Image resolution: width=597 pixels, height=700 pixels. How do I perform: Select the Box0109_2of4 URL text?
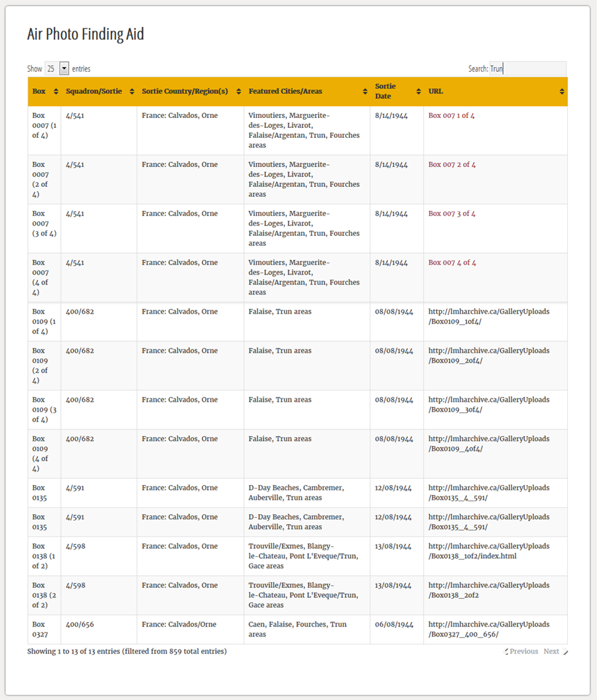point(489,356)
